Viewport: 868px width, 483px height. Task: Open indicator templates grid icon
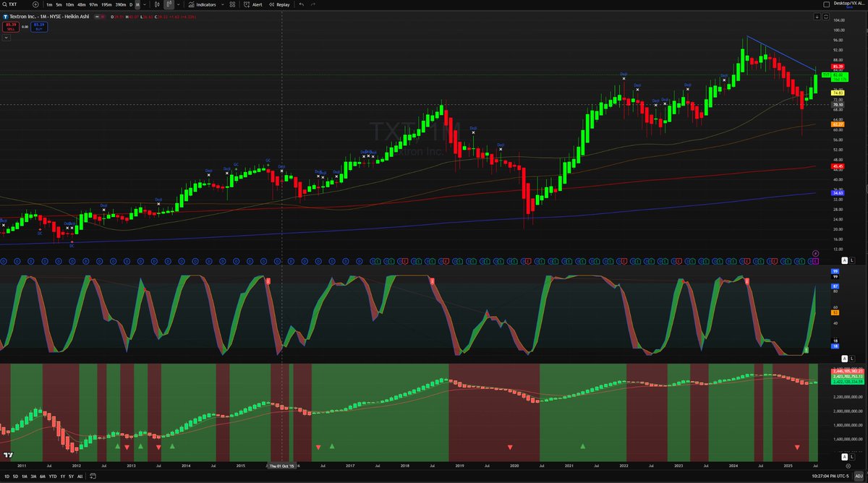point(231,4)
